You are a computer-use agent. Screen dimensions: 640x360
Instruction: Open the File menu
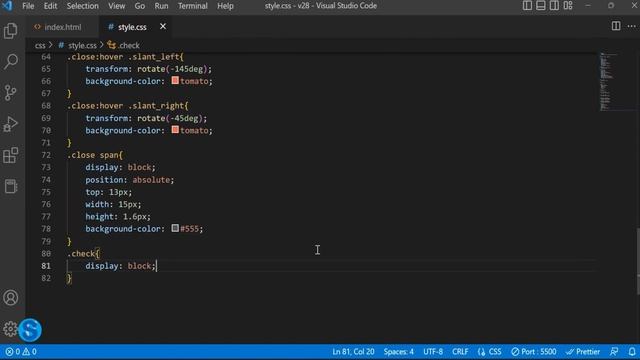point(28,6)
